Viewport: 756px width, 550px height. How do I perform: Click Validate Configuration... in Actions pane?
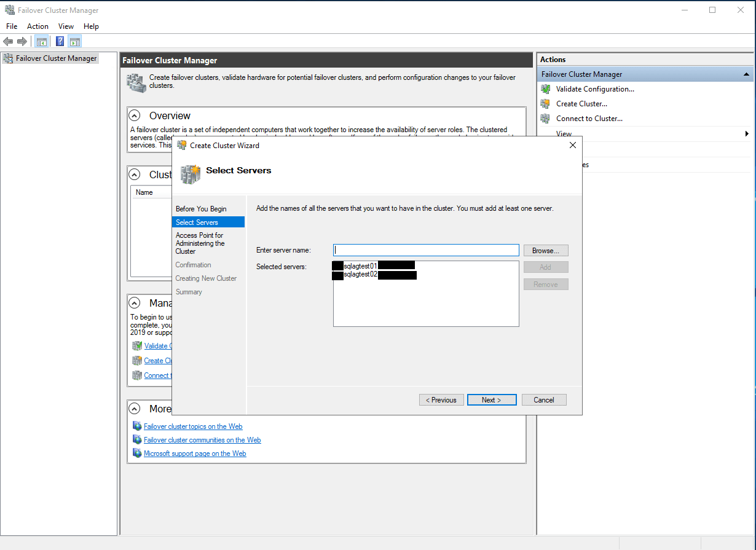[595, 89]
